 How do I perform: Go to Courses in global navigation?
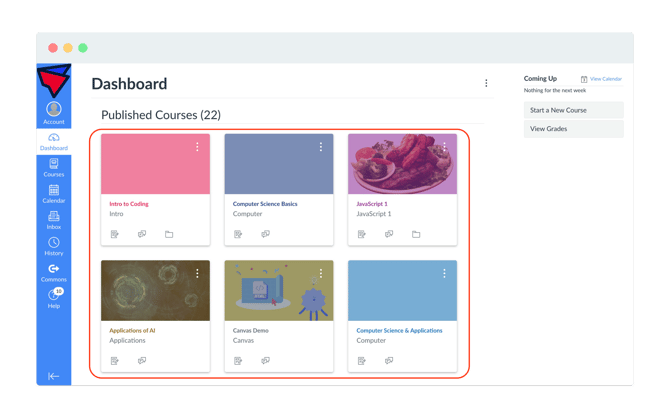coord(54,168)
